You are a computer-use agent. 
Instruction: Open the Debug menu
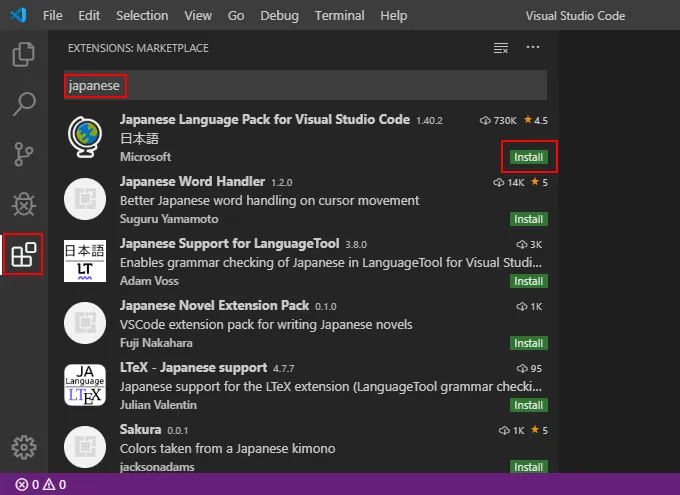point(279,16)
